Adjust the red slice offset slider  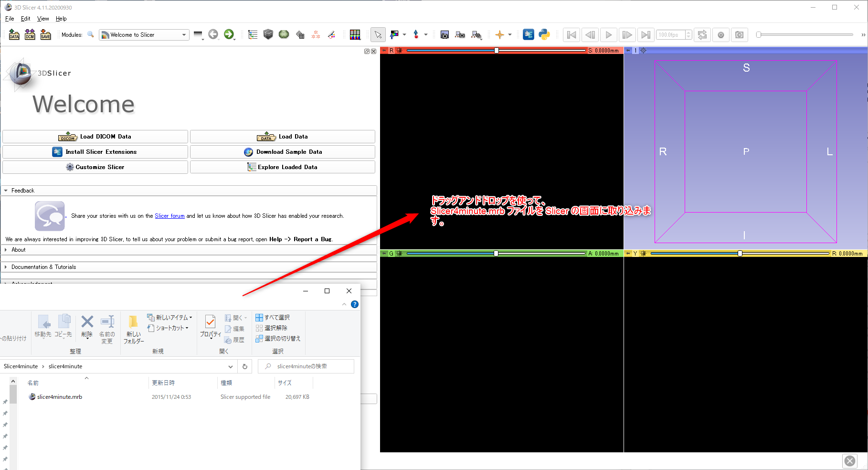(x=496, y=50)
